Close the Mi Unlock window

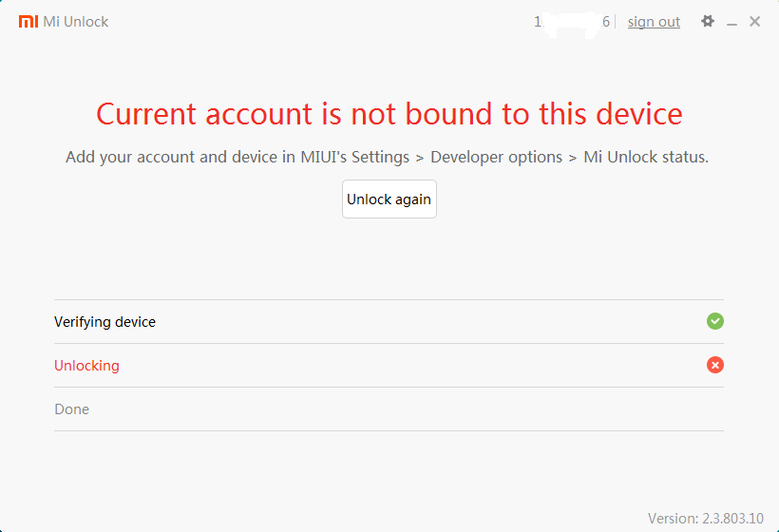754,21
